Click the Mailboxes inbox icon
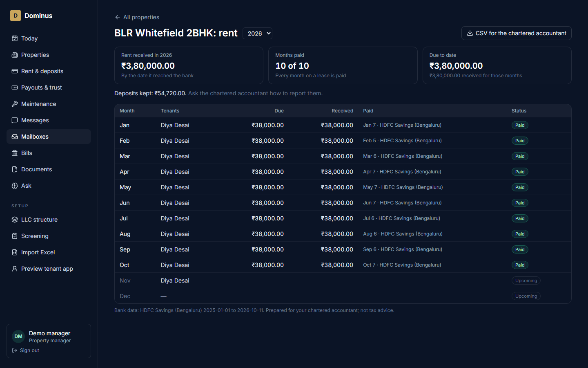Image resolution: width=588 pixels, height=368 pixels. tap(15, 137)
